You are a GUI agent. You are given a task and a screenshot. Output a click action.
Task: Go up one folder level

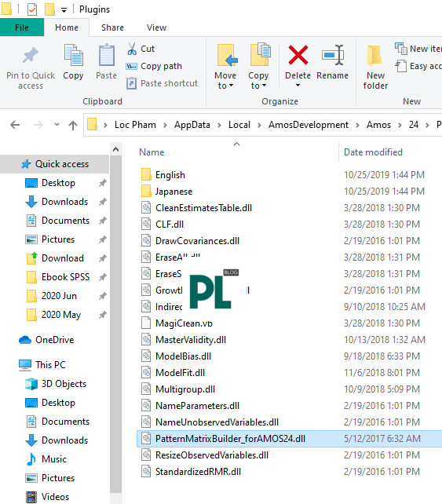pos(73,125)
